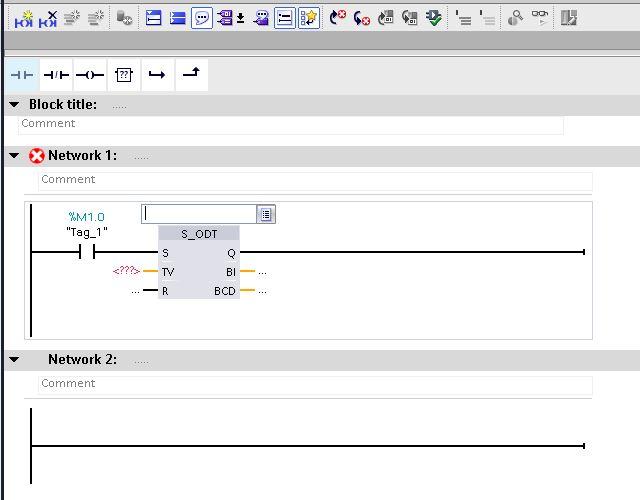This screenshot has height=500, width=640.
Task: Delete the selected network with the toolbar icon
Action: [48, 19]
